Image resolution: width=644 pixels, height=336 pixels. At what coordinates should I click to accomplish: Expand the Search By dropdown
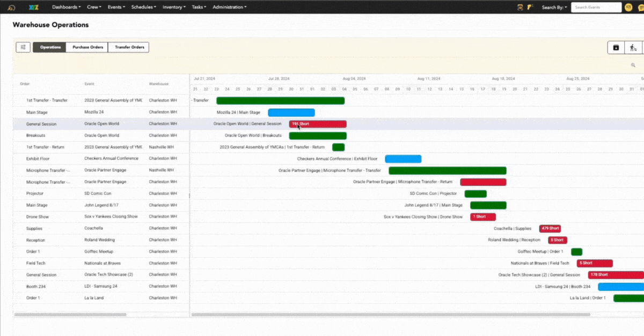click(554, 8)
